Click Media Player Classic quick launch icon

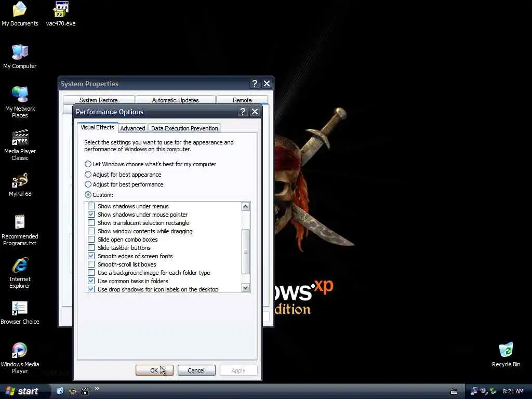coord(85,391)
